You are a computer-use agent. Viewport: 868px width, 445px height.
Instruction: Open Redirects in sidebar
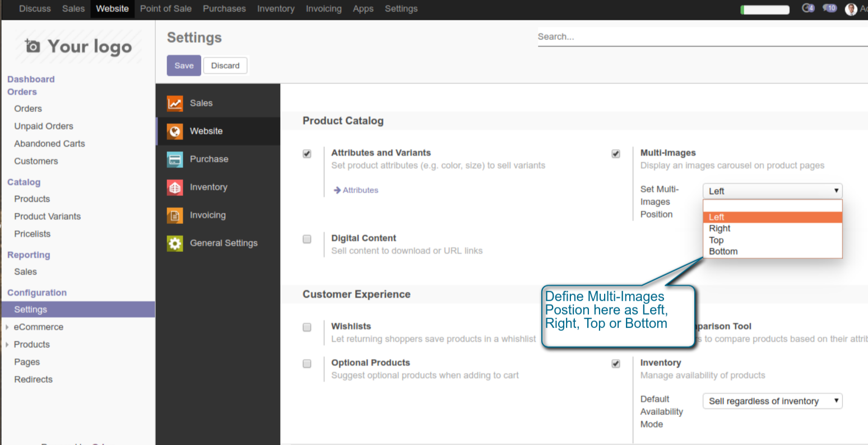click(x=33, y=379)
